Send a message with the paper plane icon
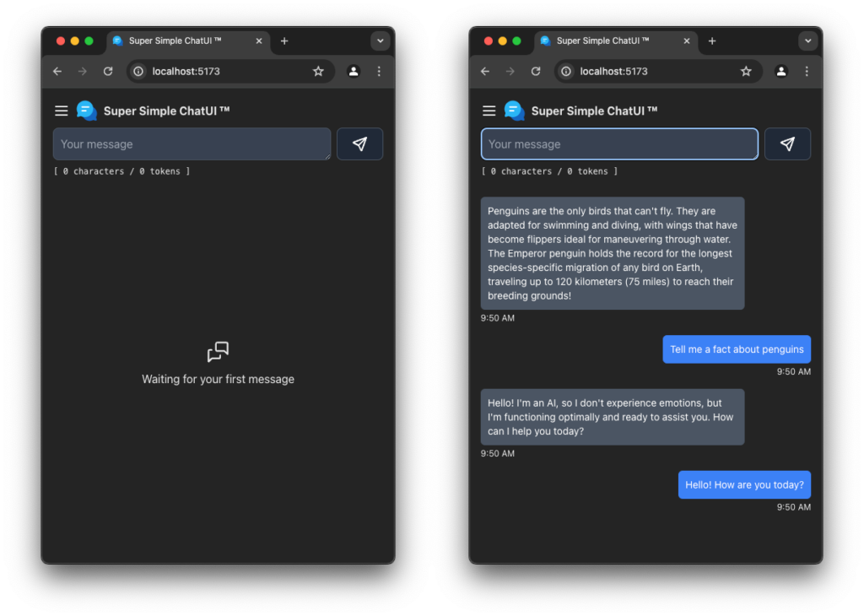 [x=360, y=143]
